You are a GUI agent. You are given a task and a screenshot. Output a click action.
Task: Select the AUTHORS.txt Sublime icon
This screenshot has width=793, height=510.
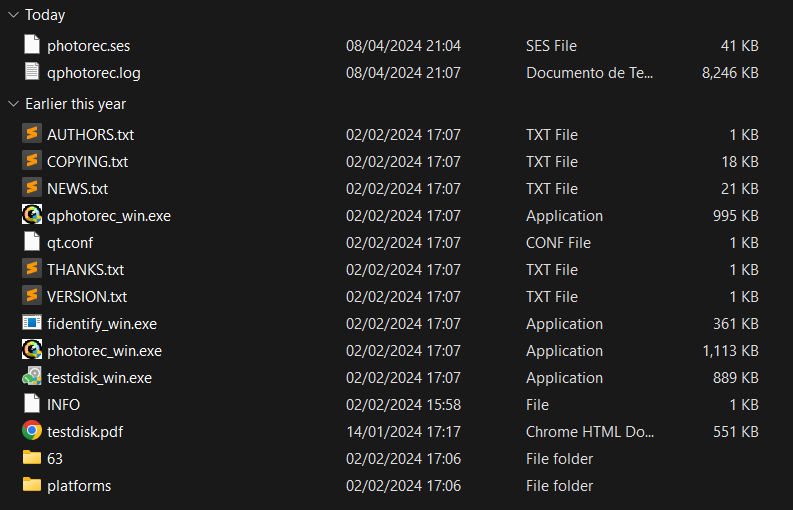(32, 134)
